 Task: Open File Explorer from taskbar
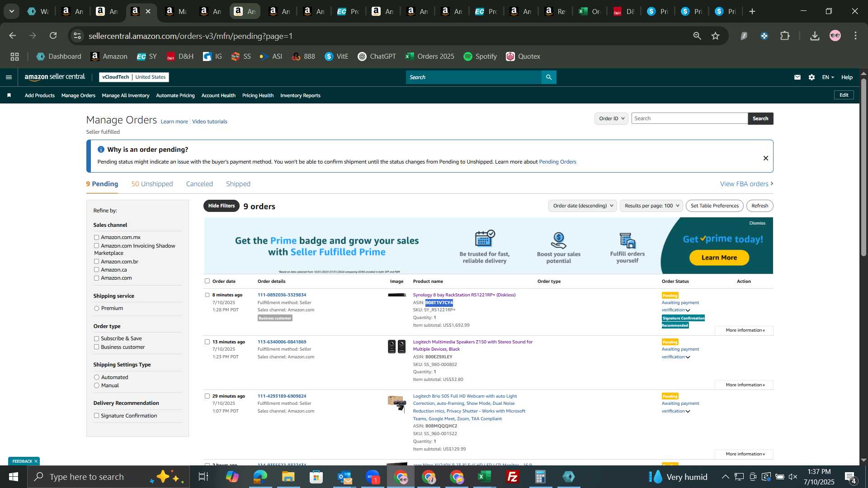click(x=288, y=477)
